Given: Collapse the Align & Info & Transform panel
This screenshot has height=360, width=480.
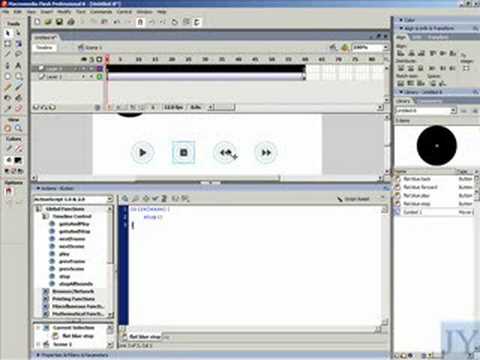Looking at the screenshot, I should click(401, 28).
